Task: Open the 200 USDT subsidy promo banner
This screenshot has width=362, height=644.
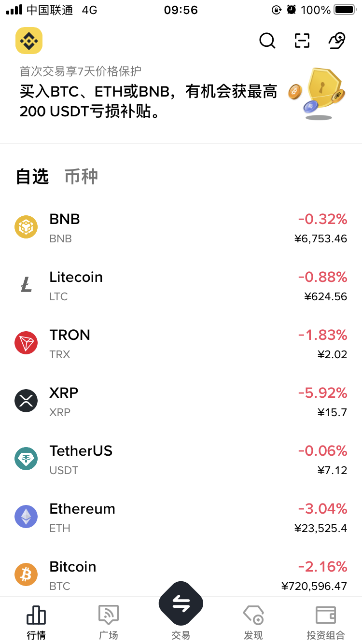Action: pos(149,101)
